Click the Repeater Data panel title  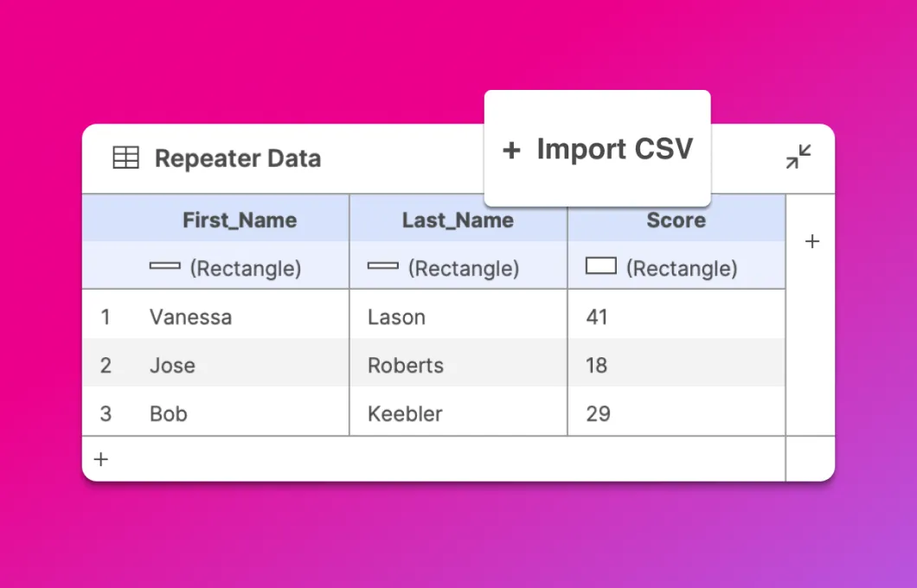click(238, 159)
